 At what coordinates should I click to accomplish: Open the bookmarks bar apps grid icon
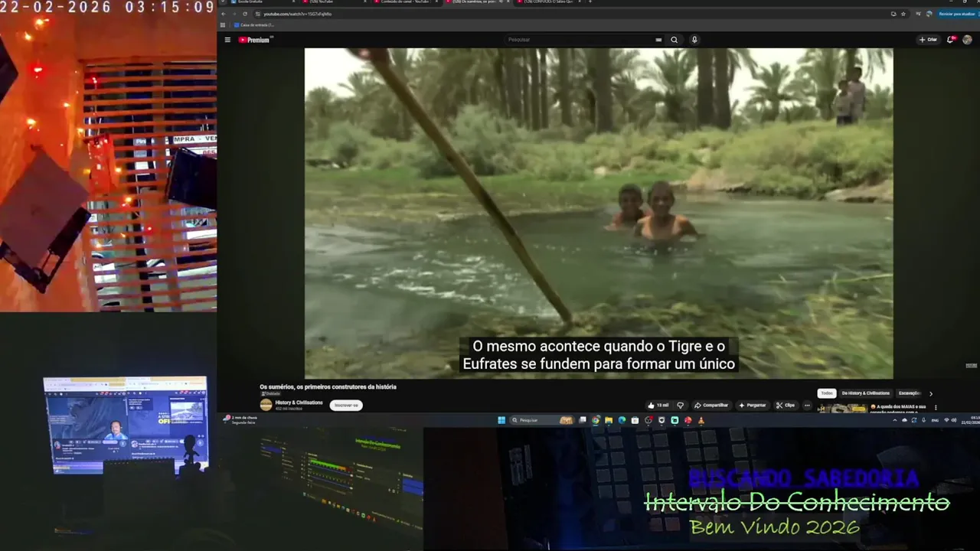point(224,25)
